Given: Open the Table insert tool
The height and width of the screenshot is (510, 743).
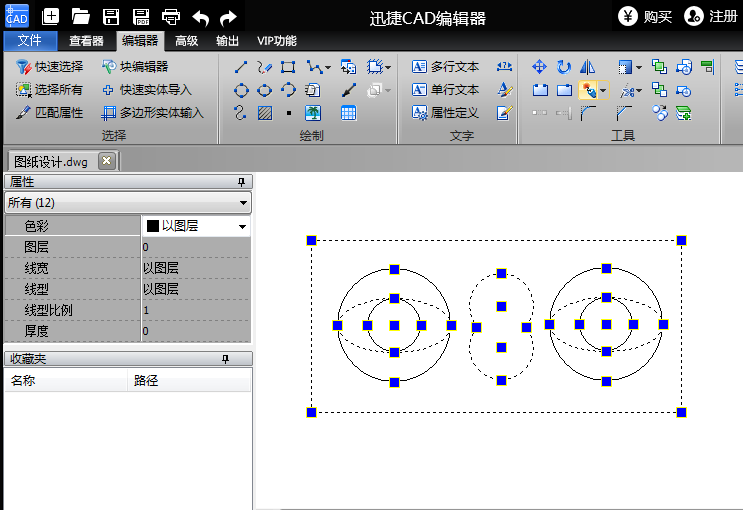Looking at the screenshot, I should click(x=348, y=113).
